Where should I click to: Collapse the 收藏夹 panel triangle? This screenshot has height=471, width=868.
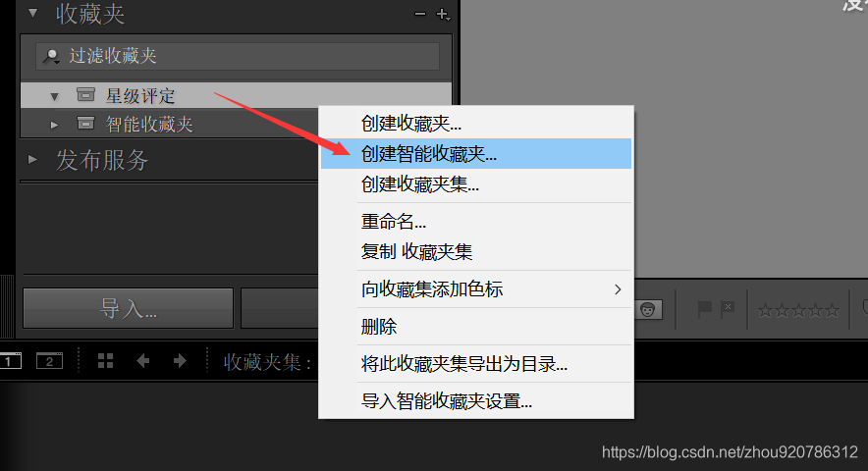pyautogui.click(x=33, y=14)
